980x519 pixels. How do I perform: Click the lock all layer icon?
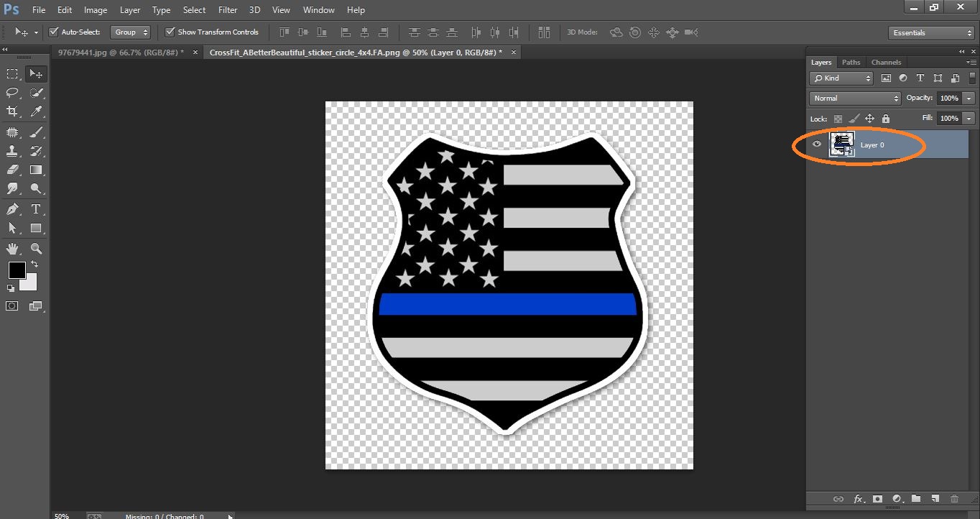885,119
